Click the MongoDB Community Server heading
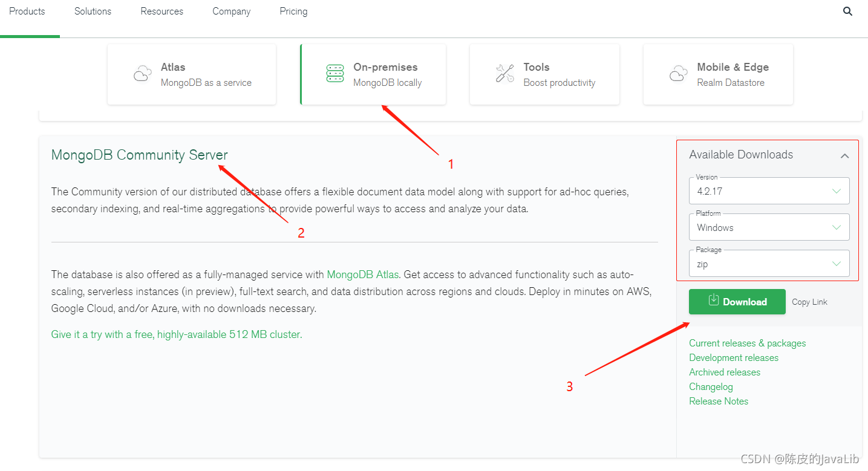868x471 pixels. coord(139,155)
